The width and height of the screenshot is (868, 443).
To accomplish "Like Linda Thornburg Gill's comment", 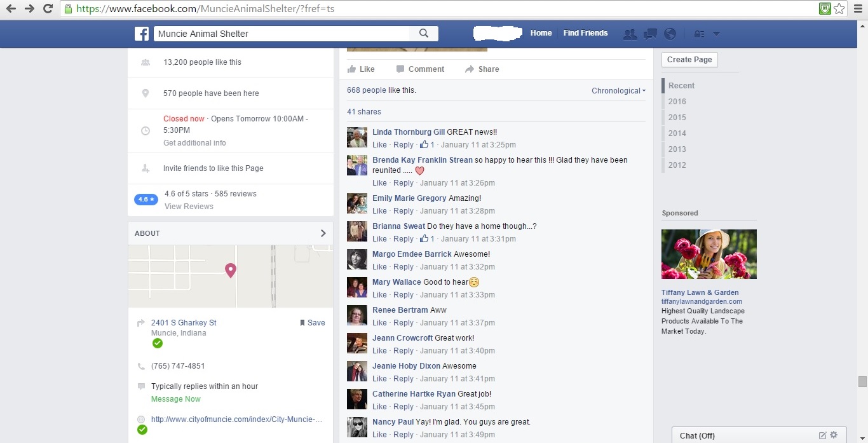I will [x=379, y=145].
